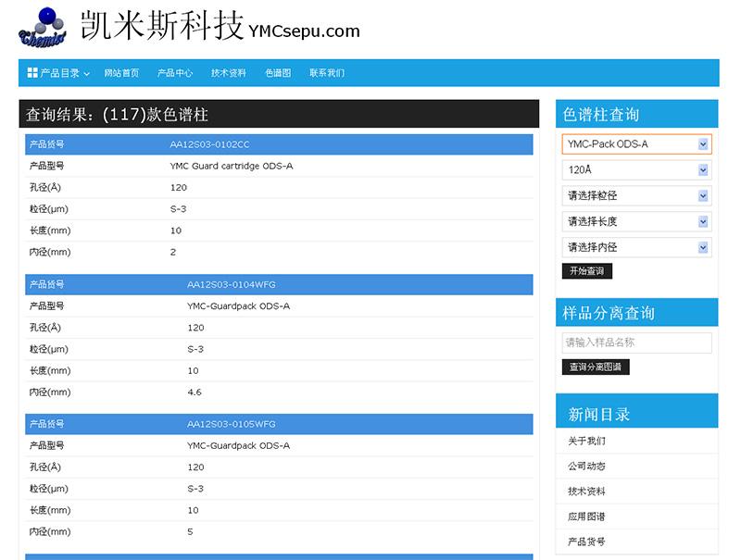
Task: Open 公司动态 in news directory
Action: click(x=586, y=466)
